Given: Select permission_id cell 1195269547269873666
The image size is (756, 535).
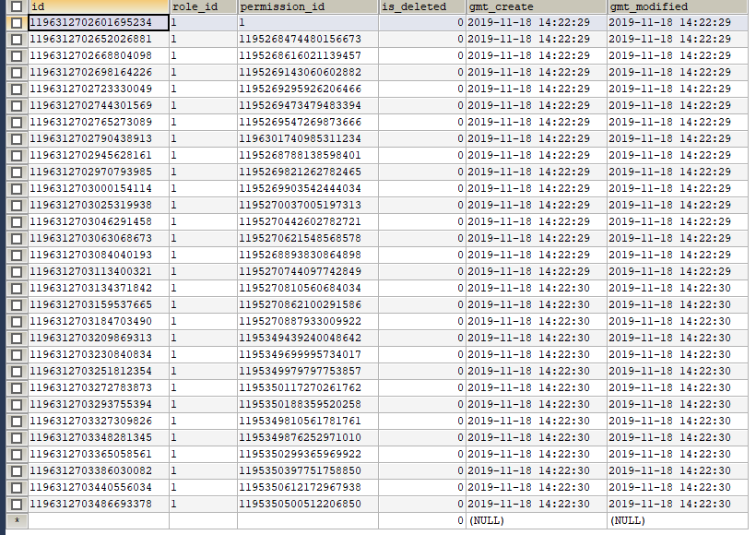Looking at the screenshot, I should [308, 122].
